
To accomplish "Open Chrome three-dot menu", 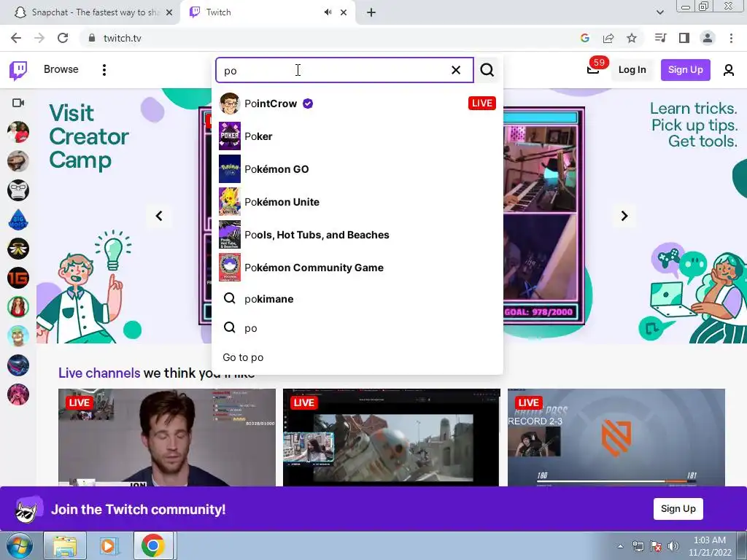I will pyautogui.click(x=731, y=38).
